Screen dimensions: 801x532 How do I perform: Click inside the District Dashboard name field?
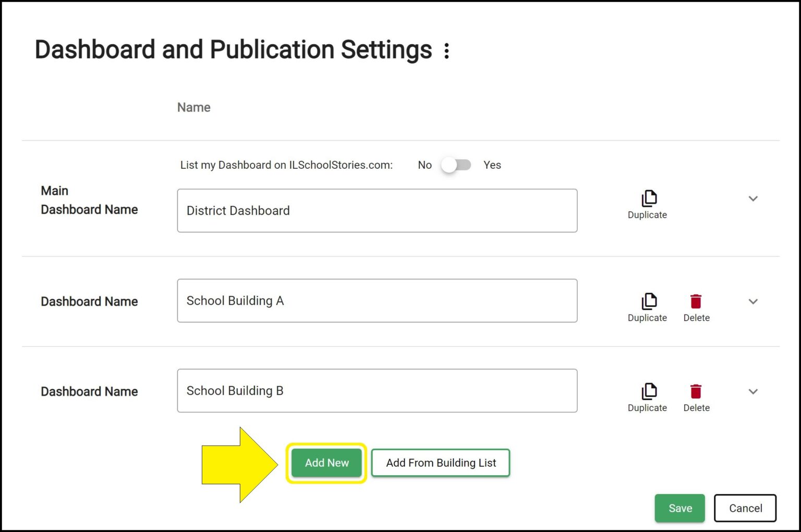point(377,211)
